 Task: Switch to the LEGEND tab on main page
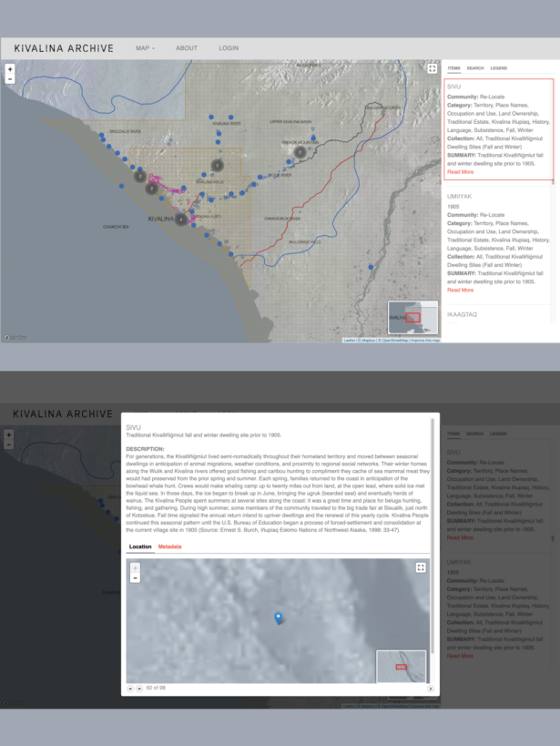pos(499,68)
